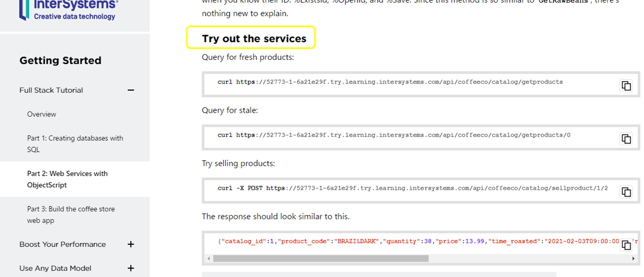Copy the stale products curl command
Image resolution: width=644 pixels, height=277 pixels.
(x=626, y=139)
